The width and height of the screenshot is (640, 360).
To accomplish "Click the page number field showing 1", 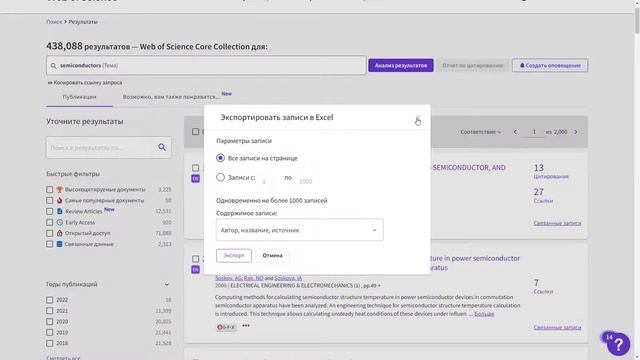I will tap(534, 132).
